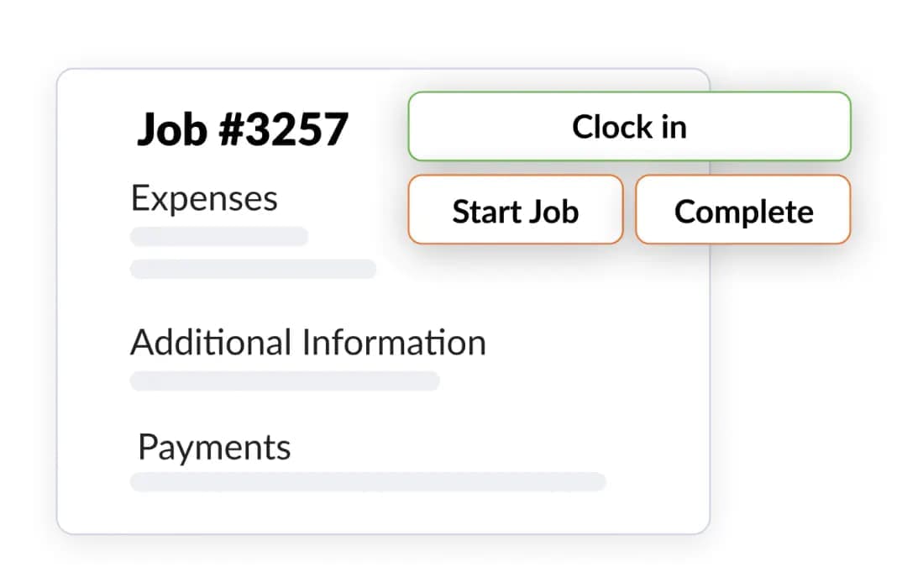Click the word Additional in the section title
Viewport: 902px width, 588px height.
tap(211, 343)
